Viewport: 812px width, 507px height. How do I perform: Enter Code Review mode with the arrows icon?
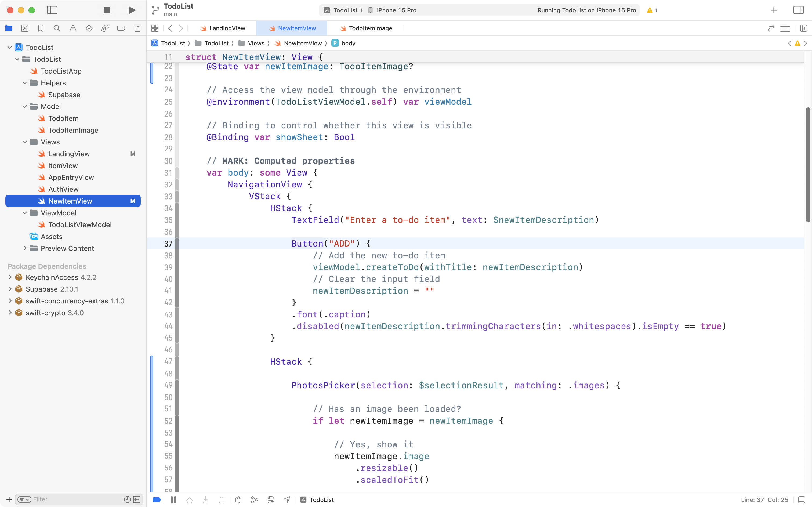tap(771, 28)
